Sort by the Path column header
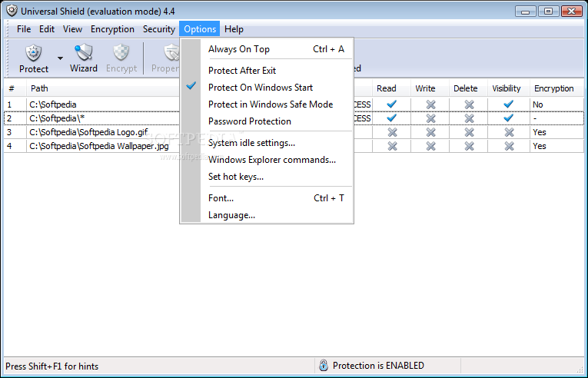The image size is (588, 378). click(x=103, y=88)
